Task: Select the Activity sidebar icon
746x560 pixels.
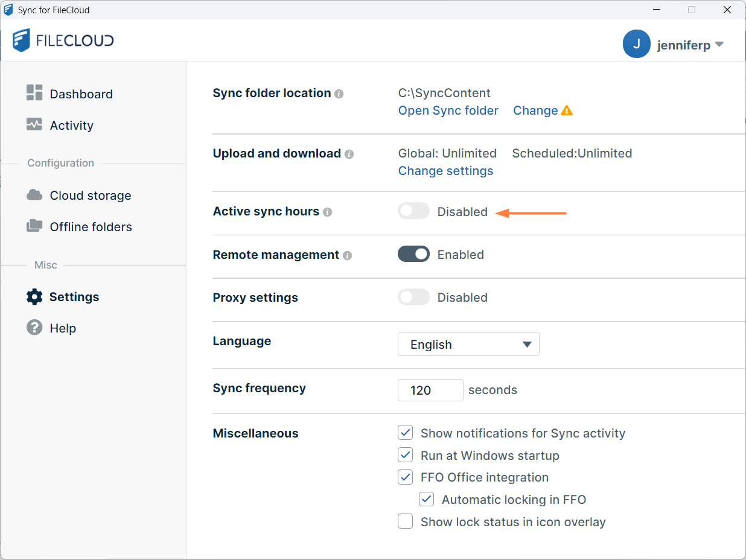Action: coord(34,124)
